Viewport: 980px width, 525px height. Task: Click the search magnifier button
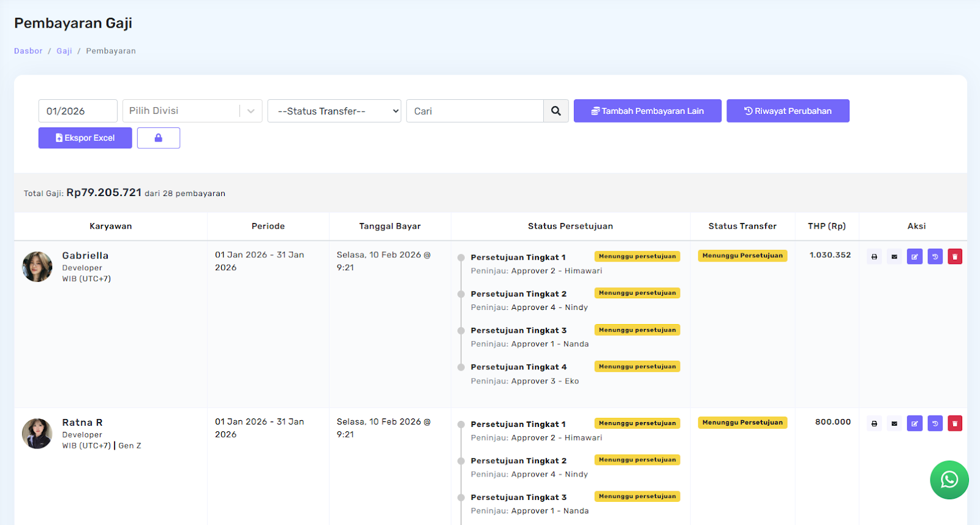(556, 111)
